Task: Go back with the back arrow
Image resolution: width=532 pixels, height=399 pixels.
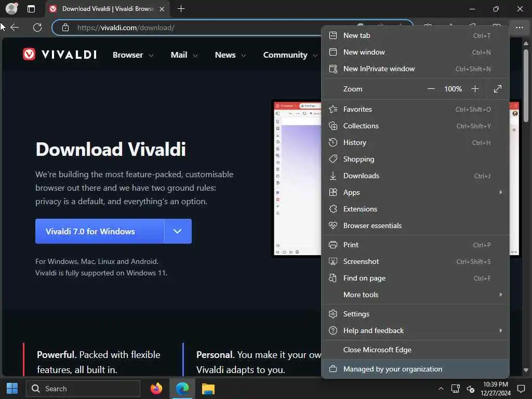Action: click(x=14, y=28)
